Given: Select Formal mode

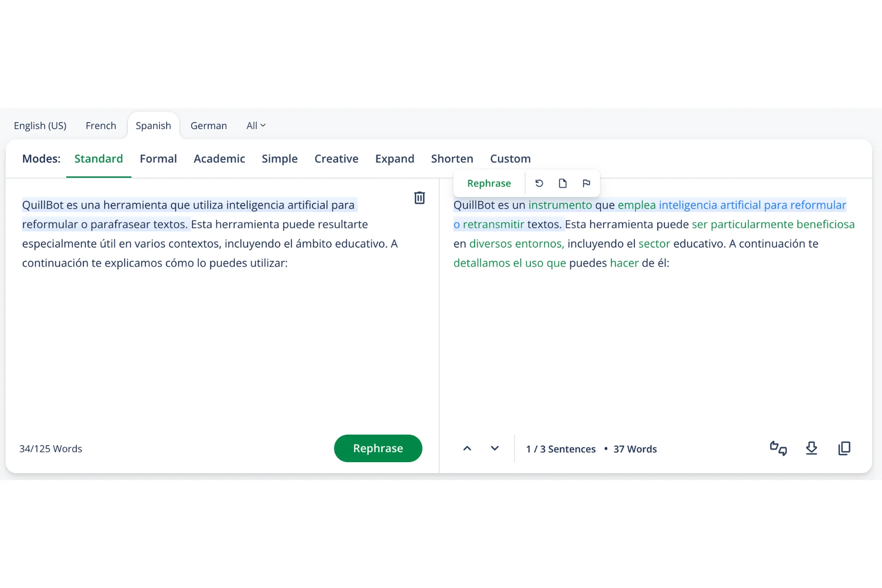Looking at the screenshot, I should pos(158,158).
